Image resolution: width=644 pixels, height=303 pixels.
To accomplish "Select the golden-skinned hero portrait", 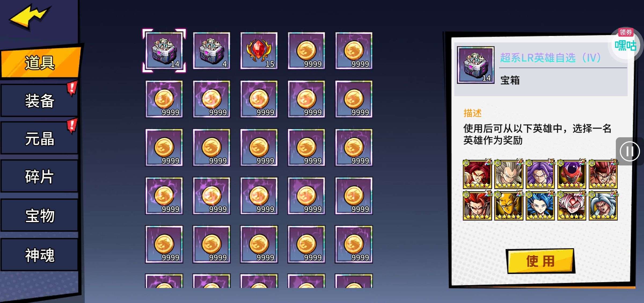I will tap(509, 205).
